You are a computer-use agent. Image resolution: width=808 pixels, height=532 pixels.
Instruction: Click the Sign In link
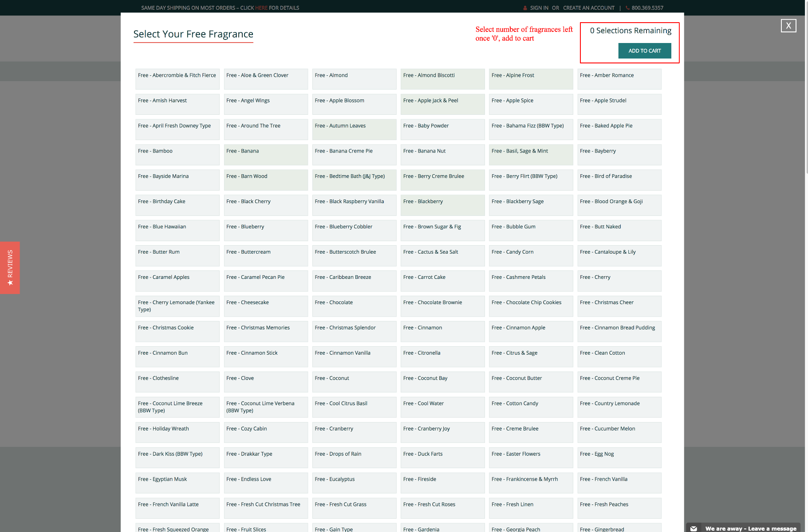(539, 8)
